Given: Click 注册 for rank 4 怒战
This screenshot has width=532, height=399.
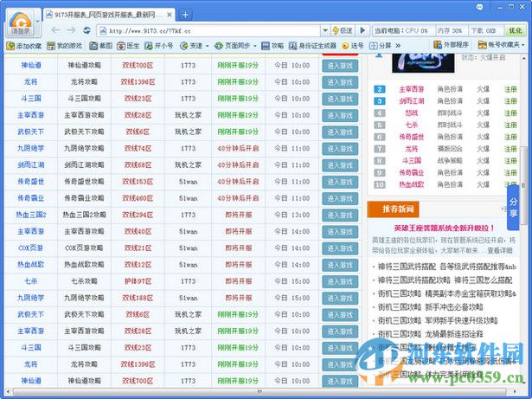Looking at the screenshot, I should click(x=510, y=113).
